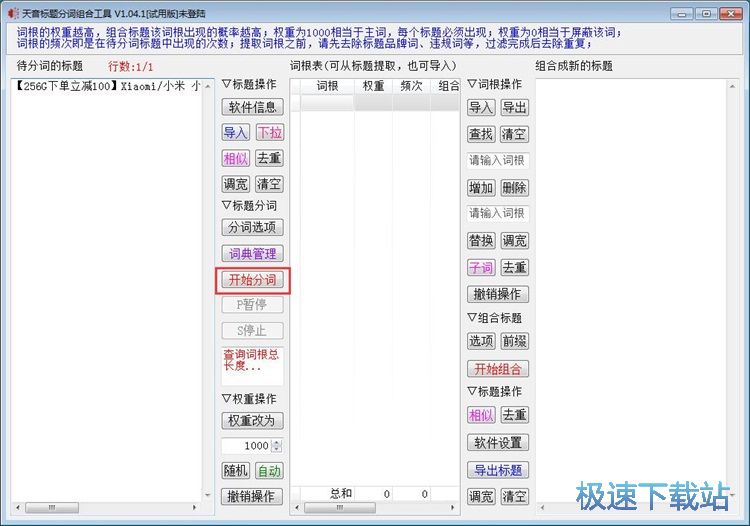Open the 词典管理 dictionary manager
This screenshot has width=750, height=526.
[x=252, y=254]
